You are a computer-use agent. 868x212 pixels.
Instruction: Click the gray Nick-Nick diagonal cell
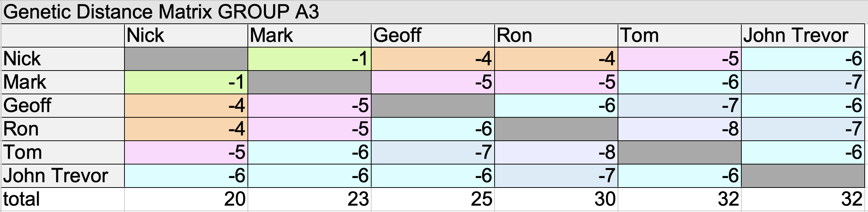coord(186,59)
